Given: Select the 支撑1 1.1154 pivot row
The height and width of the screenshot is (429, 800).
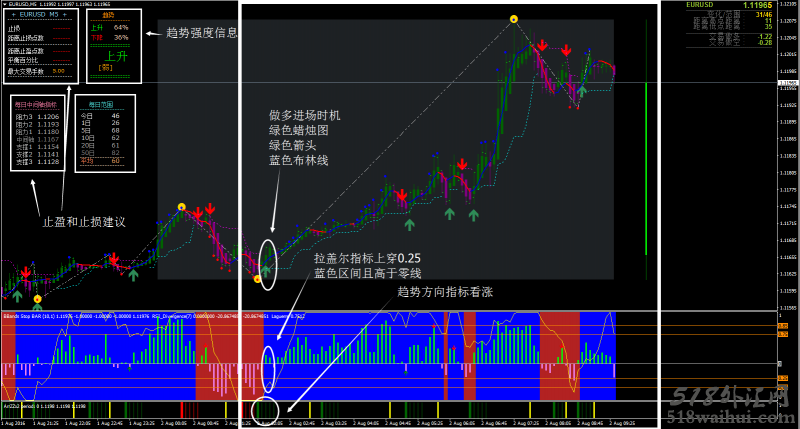Looking at the screenshot, I should [37, 147].
